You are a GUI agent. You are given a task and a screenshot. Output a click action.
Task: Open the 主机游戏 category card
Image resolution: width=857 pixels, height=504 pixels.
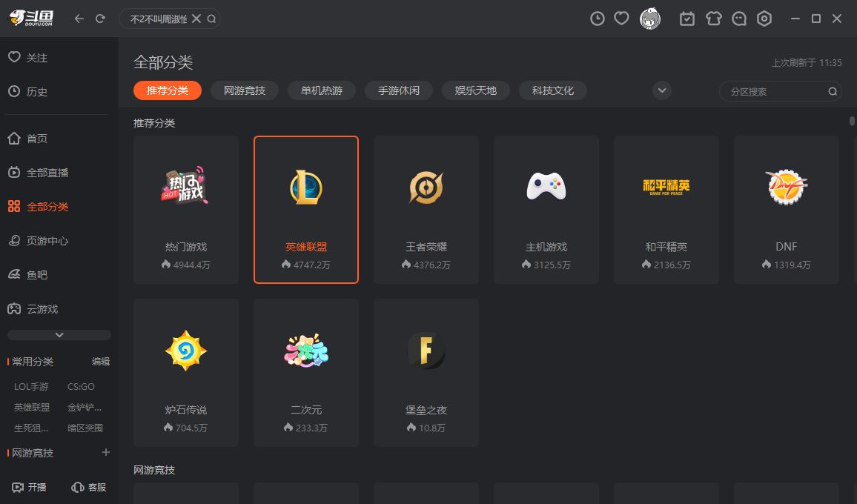tap(546, 210)
